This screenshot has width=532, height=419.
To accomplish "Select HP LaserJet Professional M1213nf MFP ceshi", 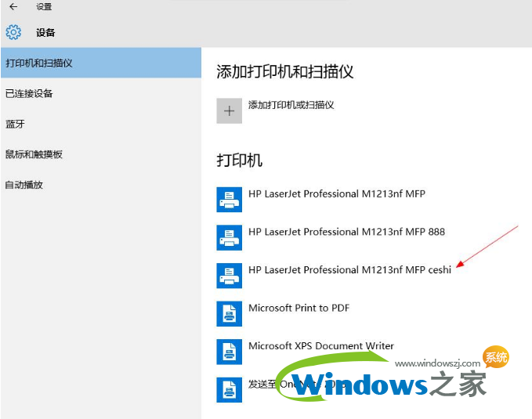I will tap(349, 269).
